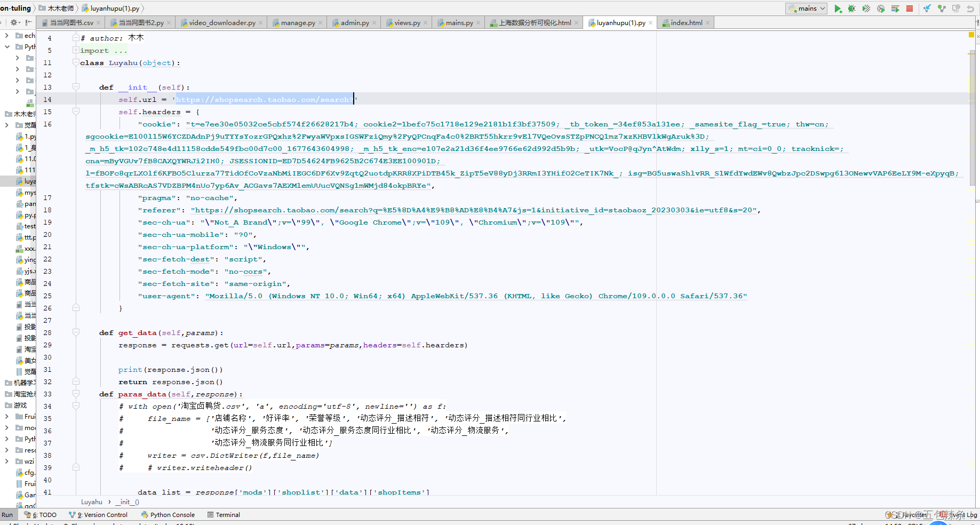Open the video_downloader.py tab

(222, 23)
